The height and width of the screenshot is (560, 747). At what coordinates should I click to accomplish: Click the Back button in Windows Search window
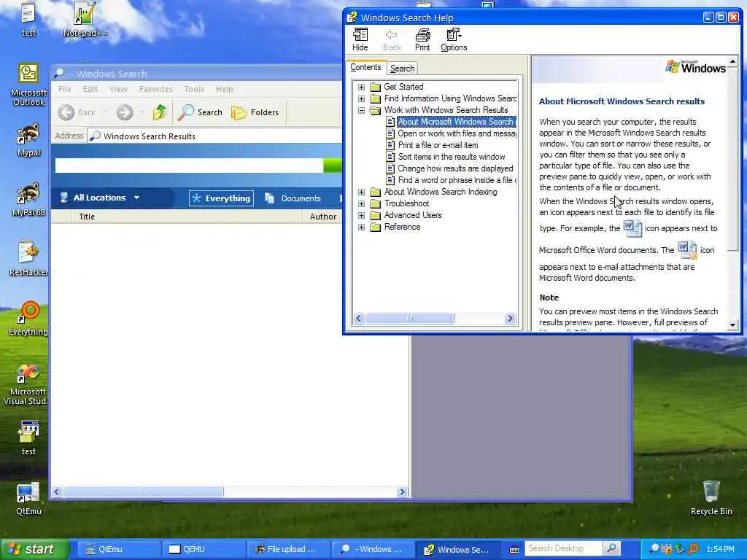(76, 112)
